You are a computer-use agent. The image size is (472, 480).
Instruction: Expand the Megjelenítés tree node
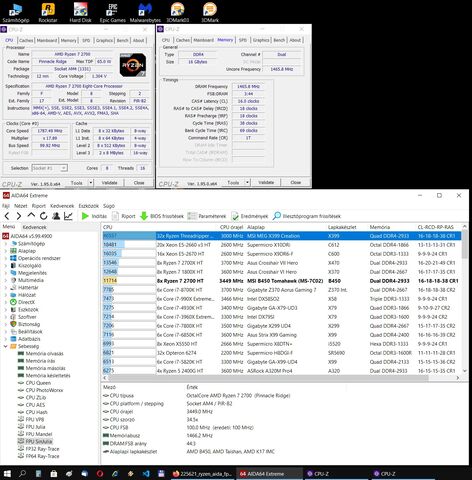click(x=5, y=273)
